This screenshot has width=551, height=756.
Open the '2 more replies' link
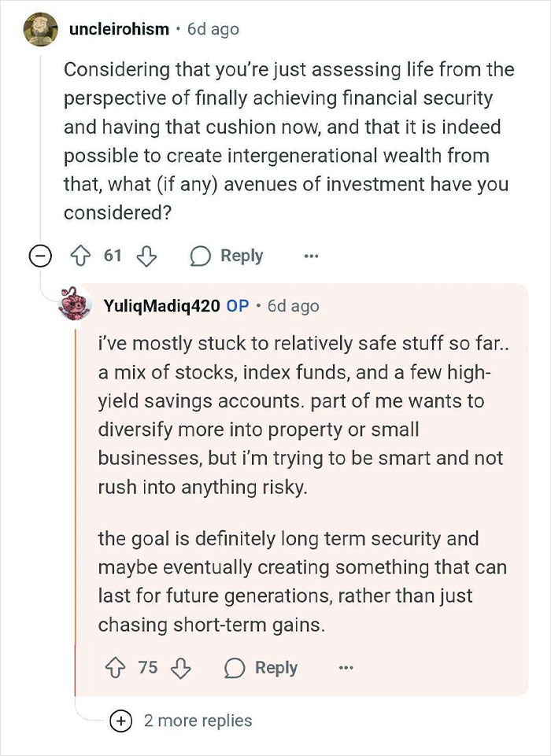[x=198, y=721]
